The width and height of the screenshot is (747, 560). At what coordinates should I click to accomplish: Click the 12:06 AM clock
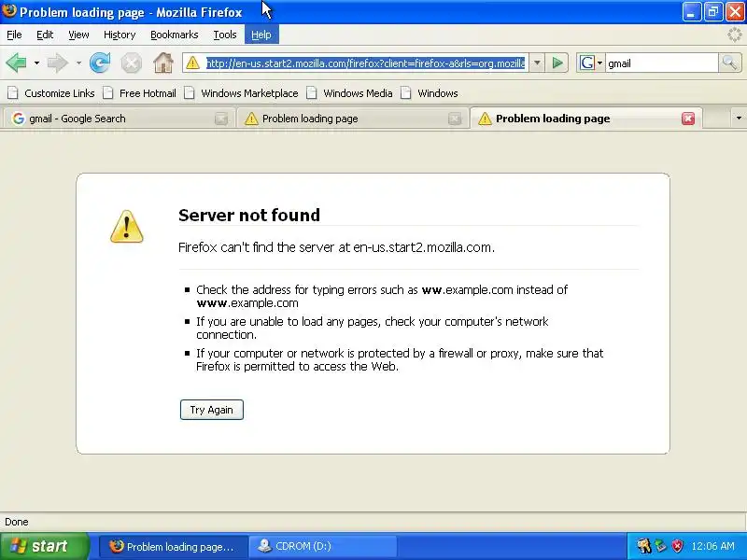tap(713, 546)
